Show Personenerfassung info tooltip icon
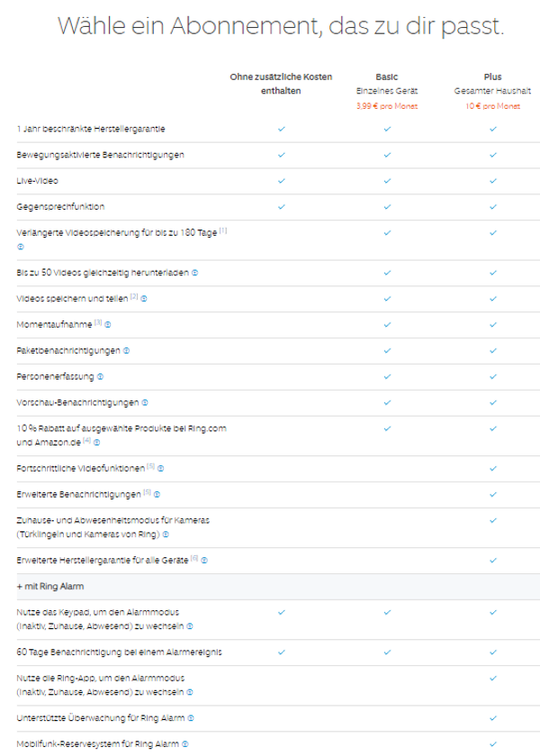The height and width of the screenshot is (756, 540). [100, 376]
